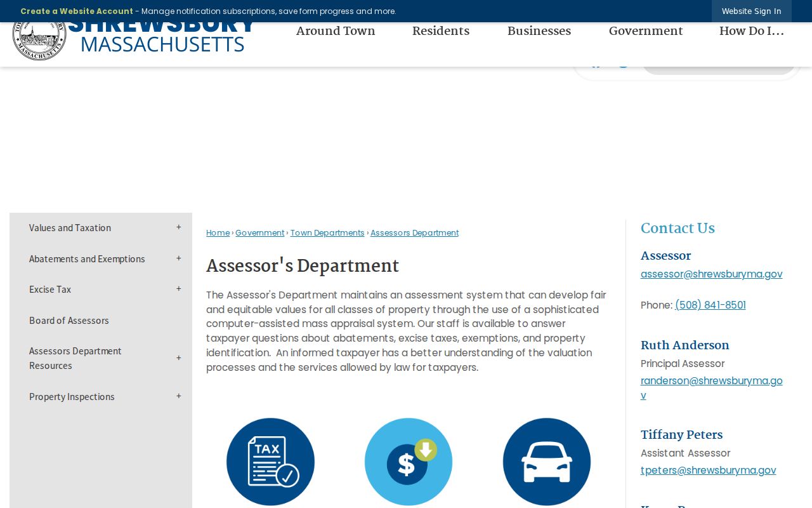Email tpeters@shrewsburyma.gov link
The width and height of the screenshot is (812, 508).
pos(708,471)
